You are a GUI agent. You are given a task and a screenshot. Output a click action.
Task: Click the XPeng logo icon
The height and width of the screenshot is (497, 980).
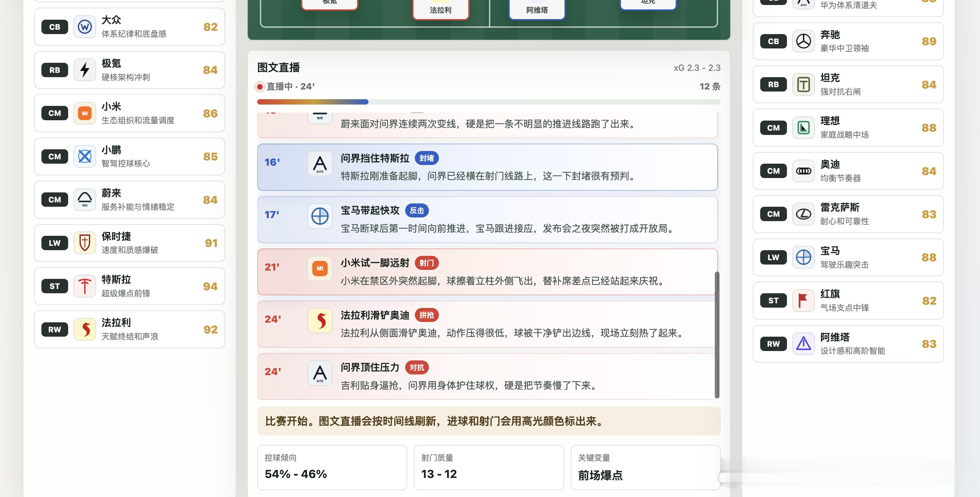[x=85, y=156]
